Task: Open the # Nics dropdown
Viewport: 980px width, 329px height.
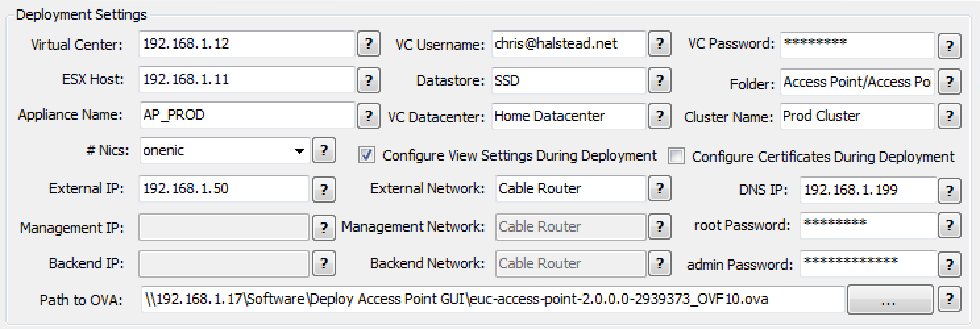Action: 300,151
